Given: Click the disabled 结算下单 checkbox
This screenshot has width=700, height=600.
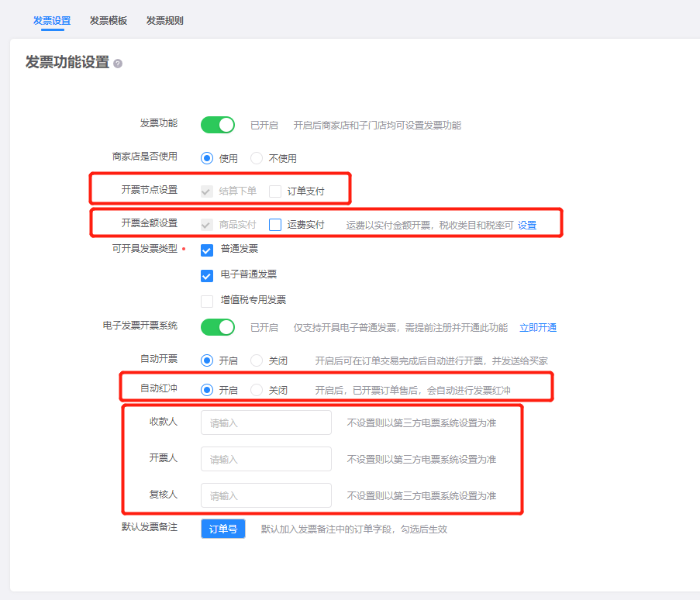Looking at the screenshot, I should (x=206, y=191).
